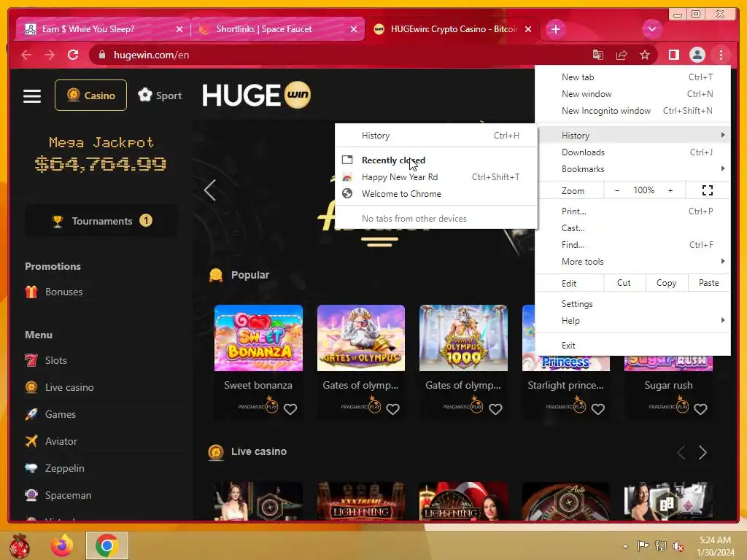Click the muted volume tray icon
Screen dimensions: 747x560
678,545
